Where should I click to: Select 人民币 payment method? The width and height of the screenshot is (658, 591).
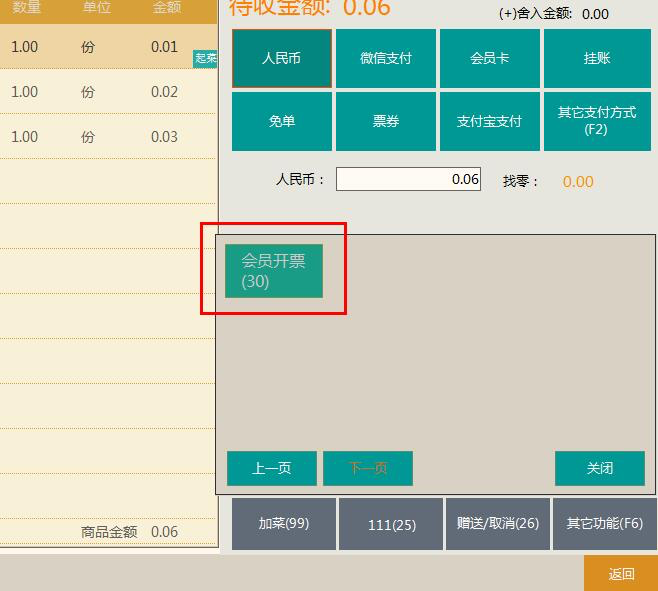(281, 58)
